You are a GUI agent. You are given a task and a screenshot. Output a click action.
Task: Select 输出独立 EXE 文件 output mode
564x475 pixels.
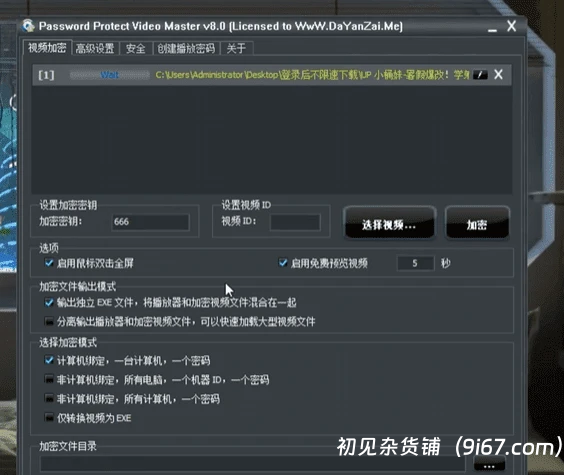(49, 302)
